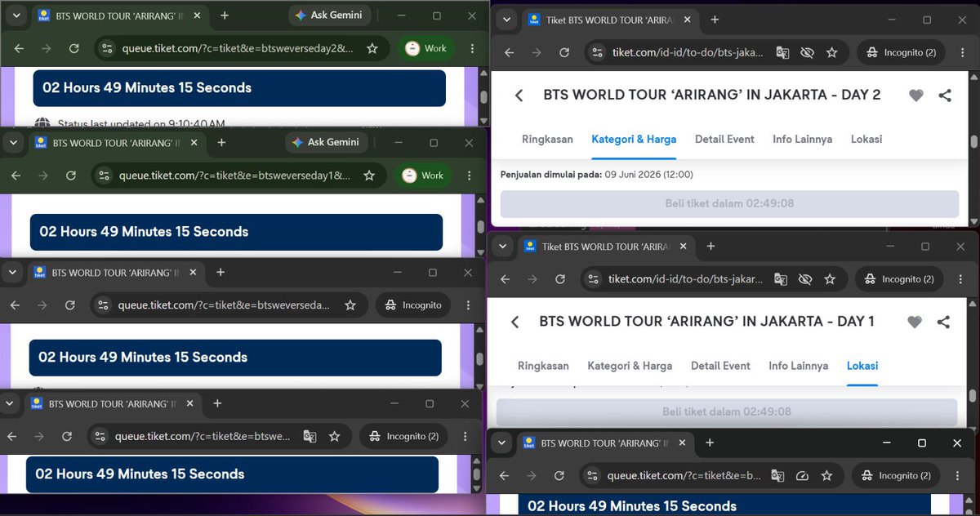The height and width of the screenshot is (516, 980).
Task: Go back from the Day 2 event page arrow
Action: click(x=519, y=96)
